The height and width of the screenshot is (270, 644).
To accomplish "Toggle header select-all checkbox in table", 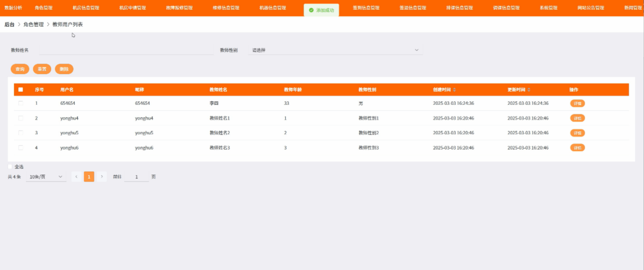I will (21, 90).
